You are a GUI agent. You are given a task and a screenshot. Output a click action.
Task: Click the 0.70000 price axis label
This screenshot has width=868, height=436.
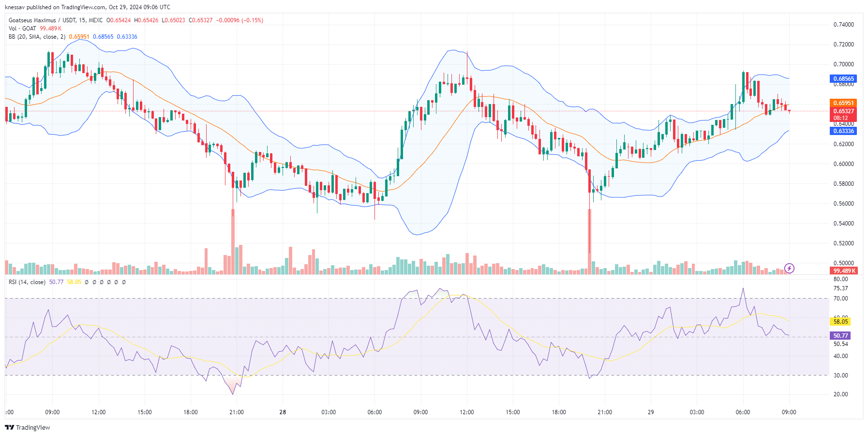843,64
